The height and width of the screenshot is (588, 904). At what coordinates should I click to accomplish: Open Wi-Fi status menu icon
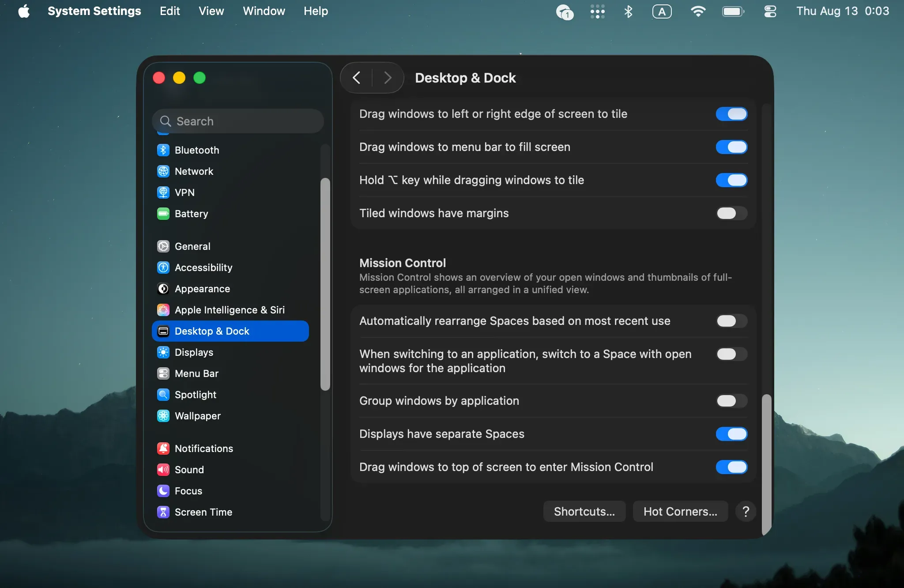698,11
